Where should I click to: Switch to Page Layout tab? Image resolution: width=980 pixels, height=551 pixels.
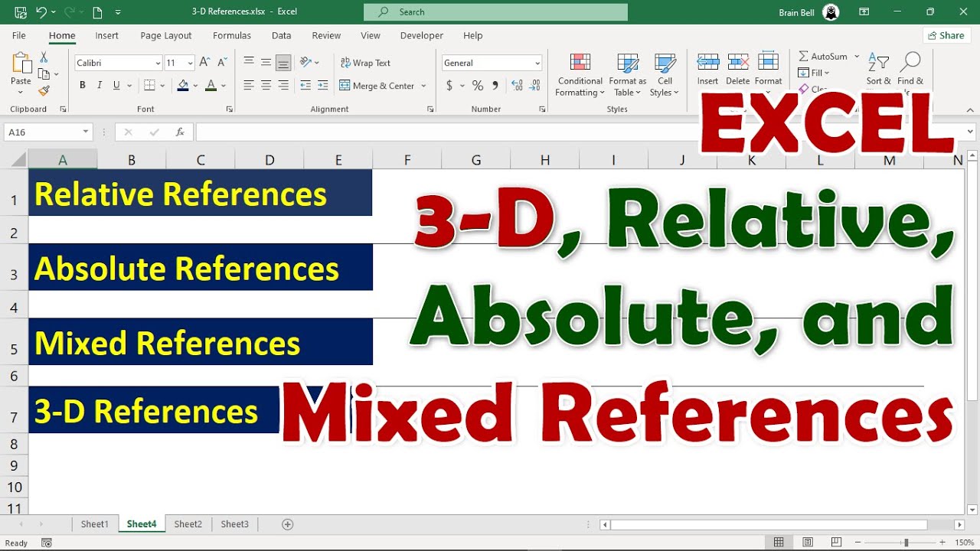tap(166, 35)
